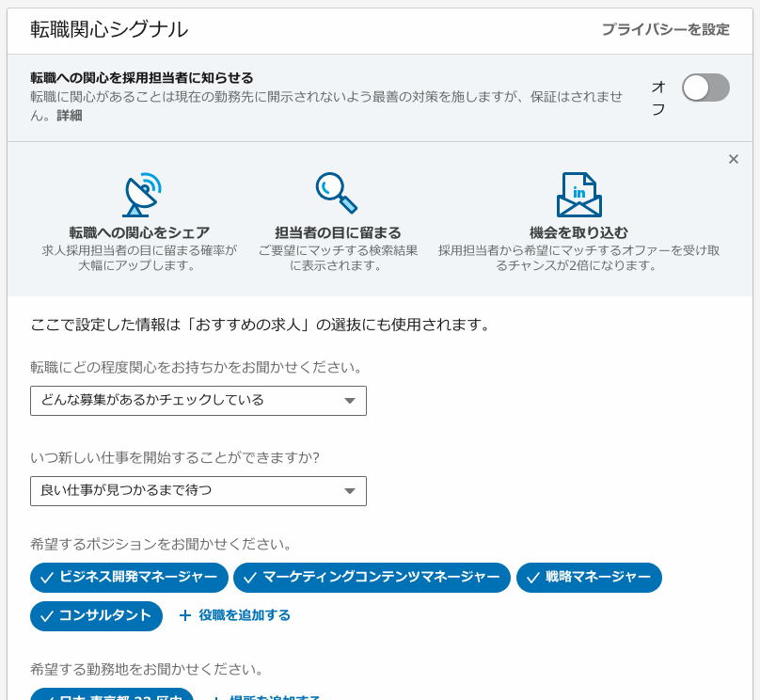Click the 担当者の目に留まる heading

(338, 232)
